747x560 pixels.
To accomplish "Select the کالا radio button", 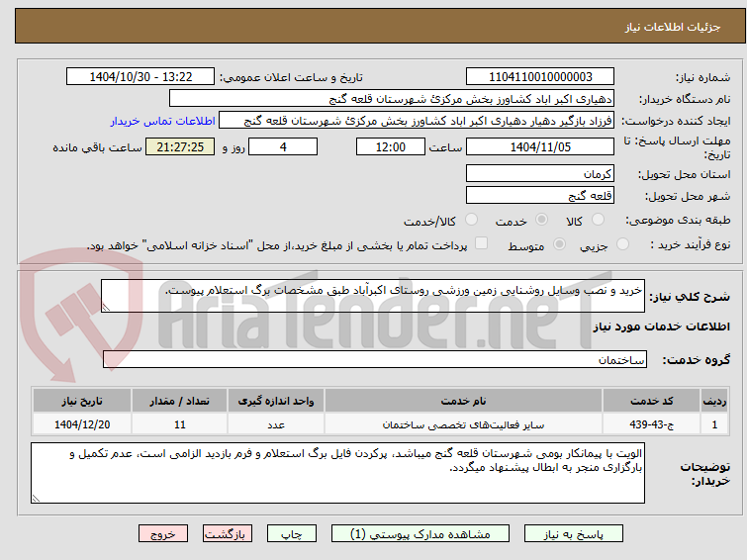I will click(598, 220).
